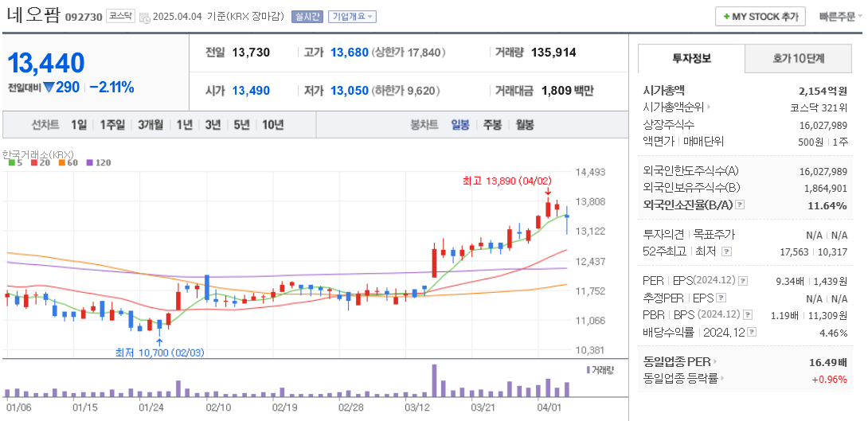868x421 pixels.
Task: Click the 저가 value 13,050
Action: coord(350,91)
